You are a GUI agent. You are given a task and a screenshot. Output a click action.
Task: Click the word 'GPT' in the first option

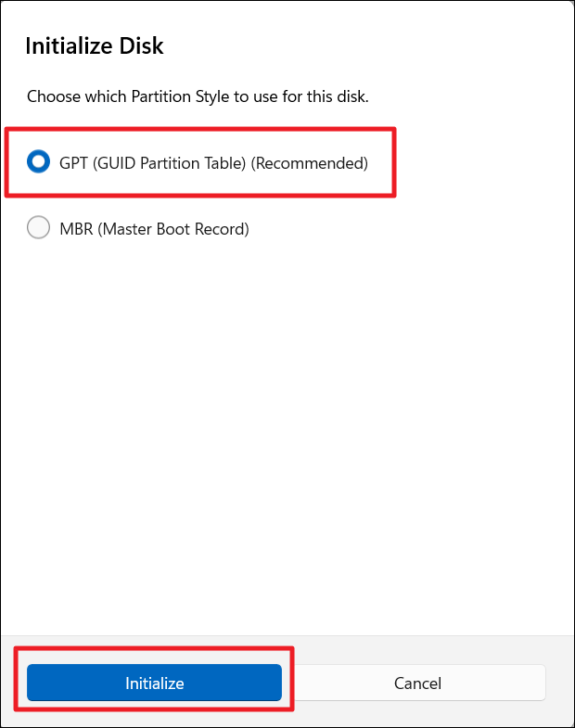tap(73, 163)
